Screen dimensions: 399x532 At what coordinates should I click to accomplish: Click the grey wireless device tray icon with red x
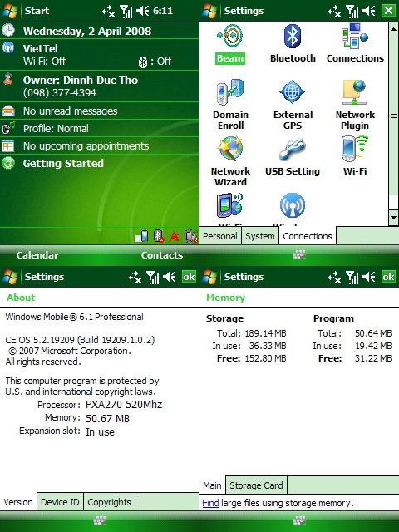coord(191,236)
